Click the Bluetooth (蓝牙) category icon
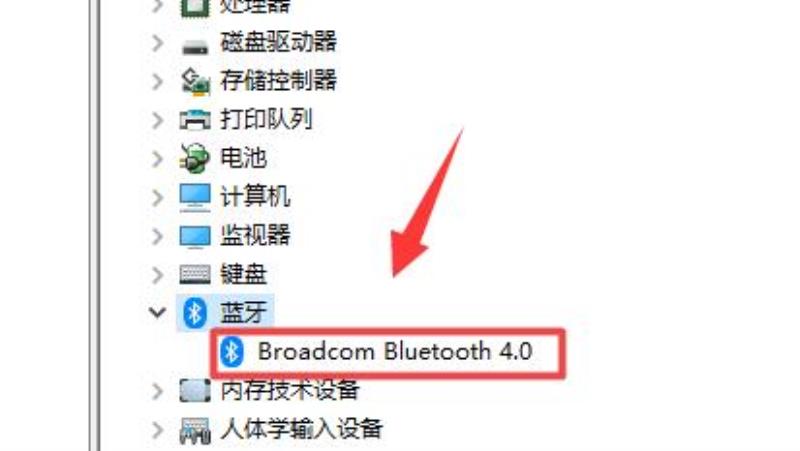Screen dimensions: 800x451 tap(195, 312)
